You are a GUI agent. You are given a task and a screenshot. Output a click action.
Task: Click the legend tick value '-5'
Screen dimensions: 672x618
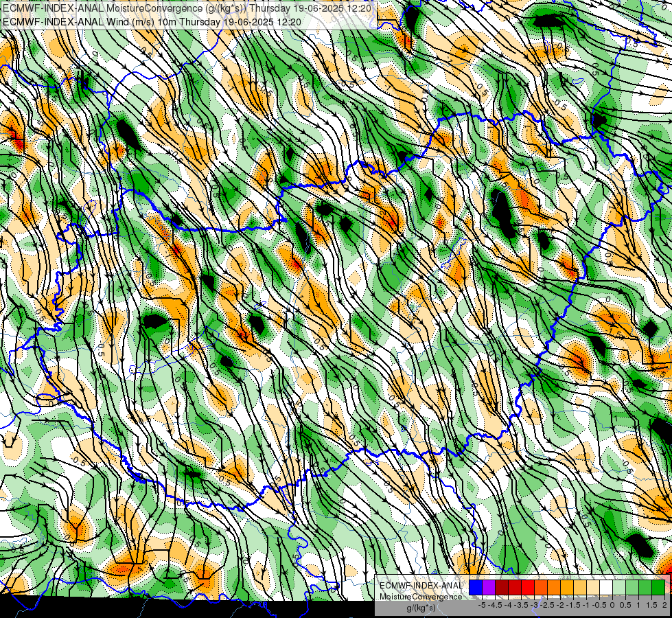point(482,605)
